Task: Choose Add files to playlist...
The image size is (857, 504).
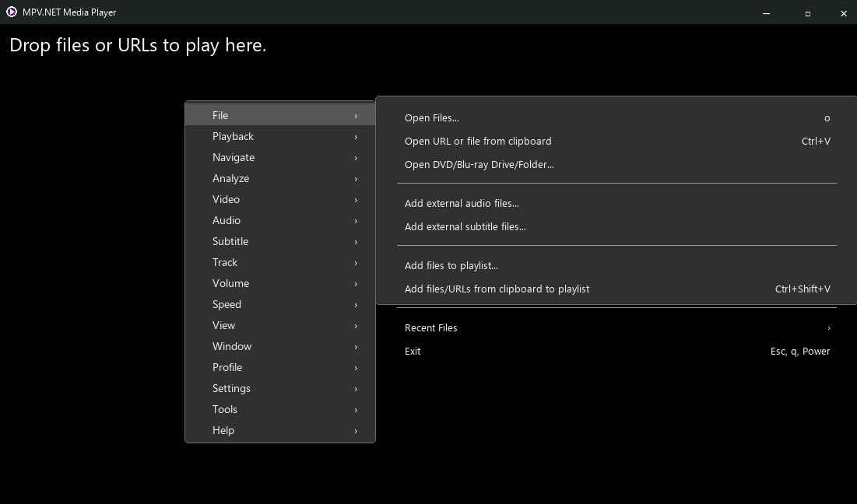Action: pyautogui.click(x=616, y=266)
